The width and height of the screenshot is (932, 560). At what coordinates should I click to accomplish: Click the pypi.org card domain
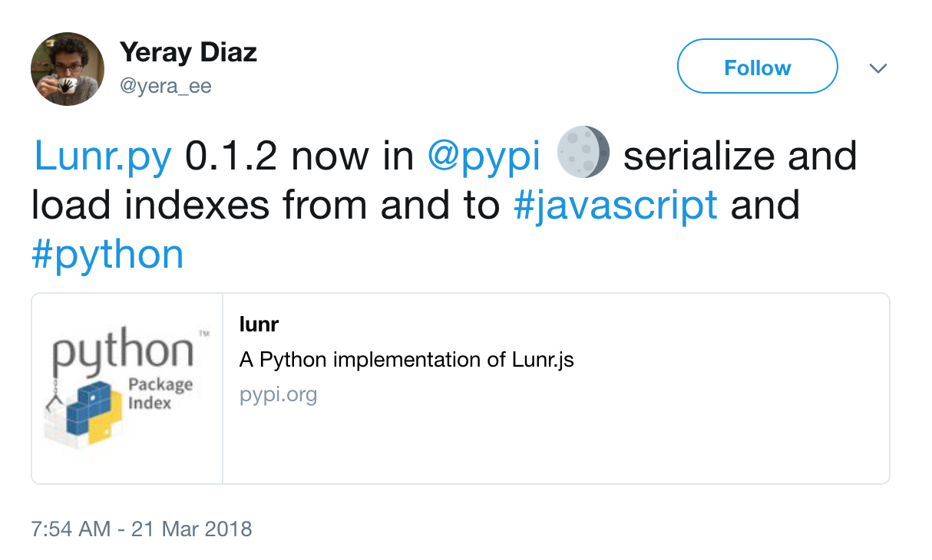click(x=278, y=395)
